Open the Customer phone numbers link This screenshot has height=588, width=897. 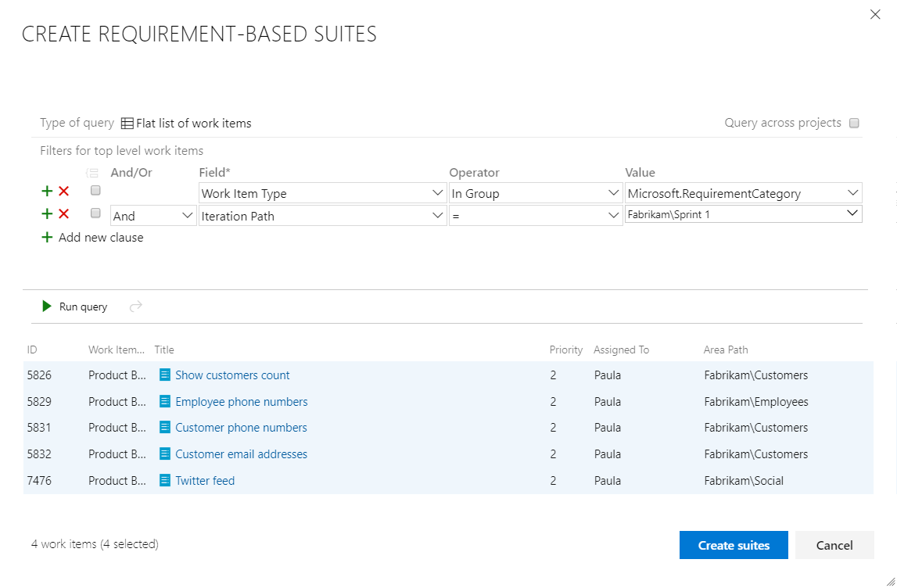click(241, 428)
